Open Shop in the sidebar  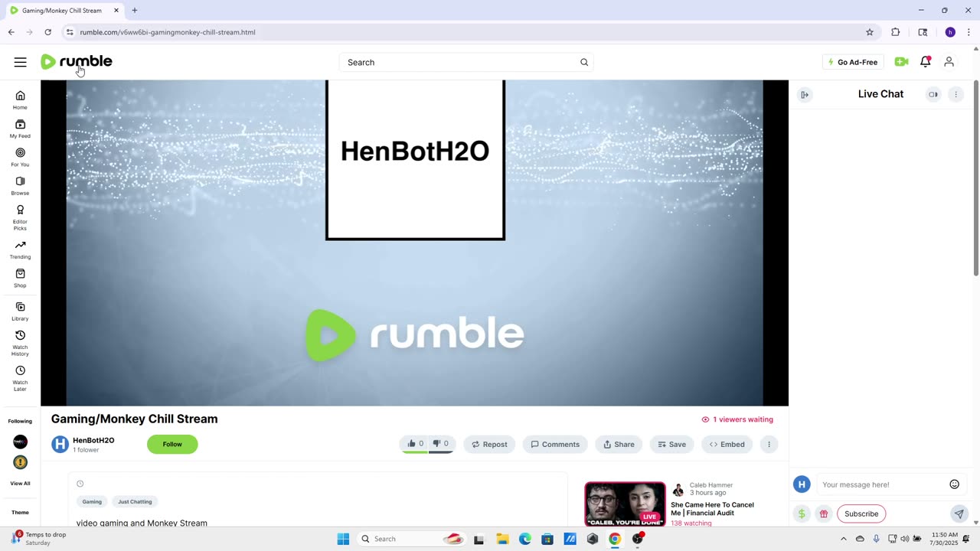(x=20, y=279)
